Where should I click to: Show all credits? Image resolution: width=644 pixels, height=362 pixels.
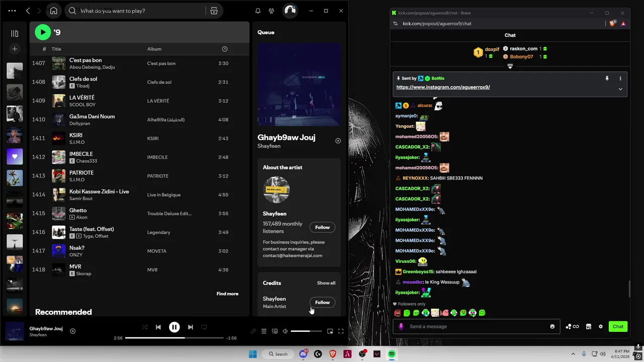coord(326,283)
